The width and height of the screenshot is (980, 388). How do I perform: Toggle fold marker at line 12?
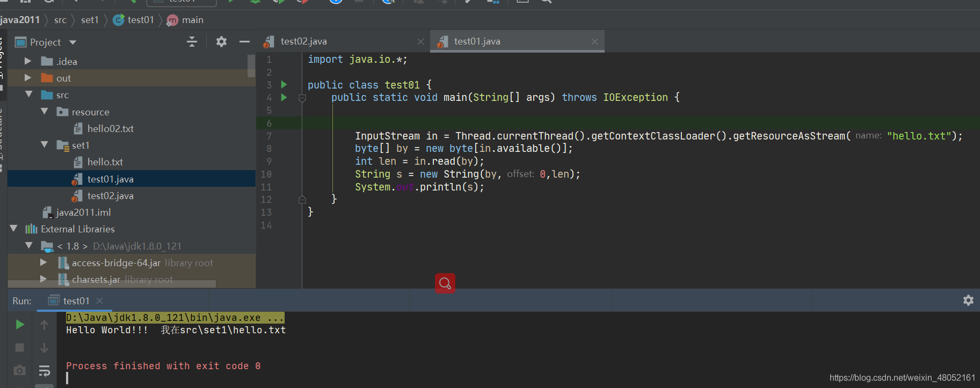pyautogui.click(x=302, y=200)
